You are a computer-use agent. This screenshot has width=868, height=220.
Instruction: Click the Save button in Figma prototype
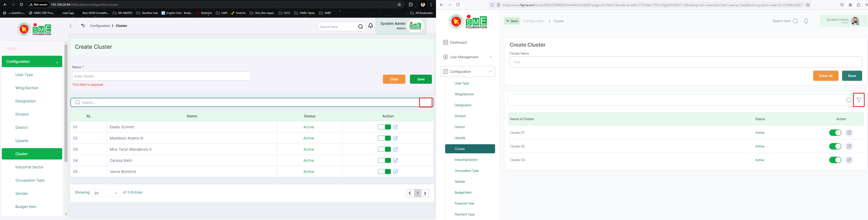[x=852, y=76]
